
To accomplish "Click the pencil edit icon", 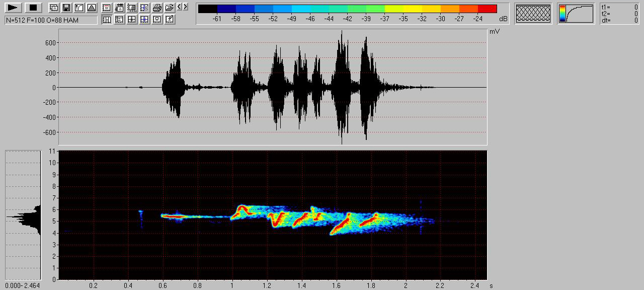I will (170, 20).
